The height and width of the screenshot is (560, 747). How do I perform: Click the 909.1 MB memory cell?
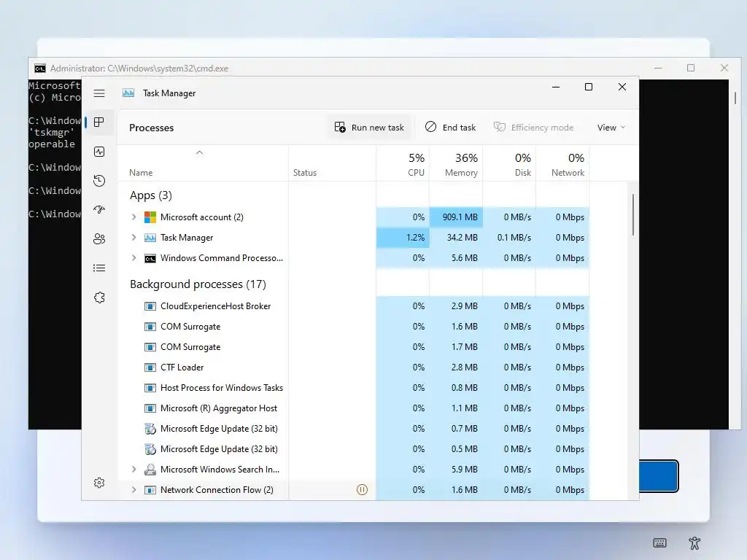[x=456, y=217]
